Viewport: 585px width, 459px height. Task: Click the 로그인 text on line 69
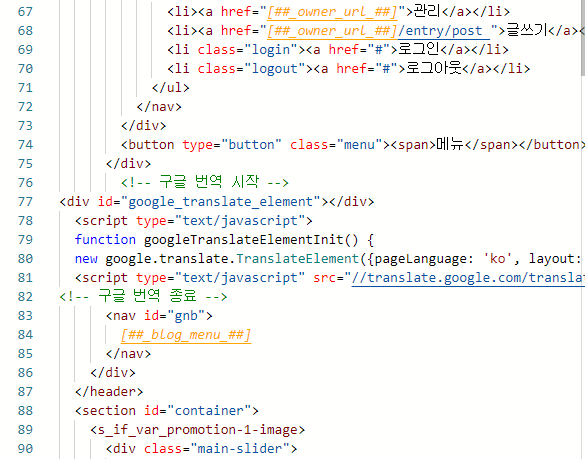coord(419,49)
